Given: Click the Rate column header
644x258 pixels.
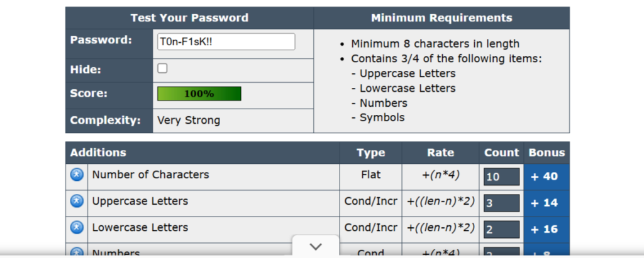Looking at the screenshot, I should (x=440, y=153).
